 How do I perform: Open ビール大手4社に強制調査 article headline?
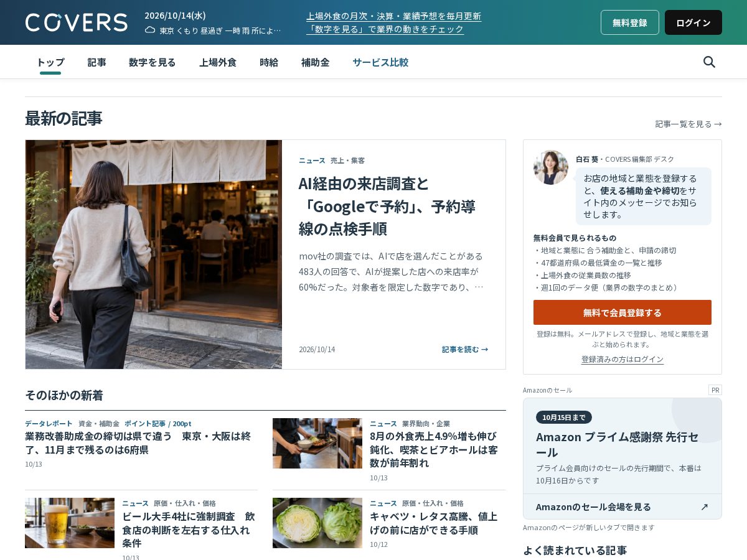(x=189, y=530)
